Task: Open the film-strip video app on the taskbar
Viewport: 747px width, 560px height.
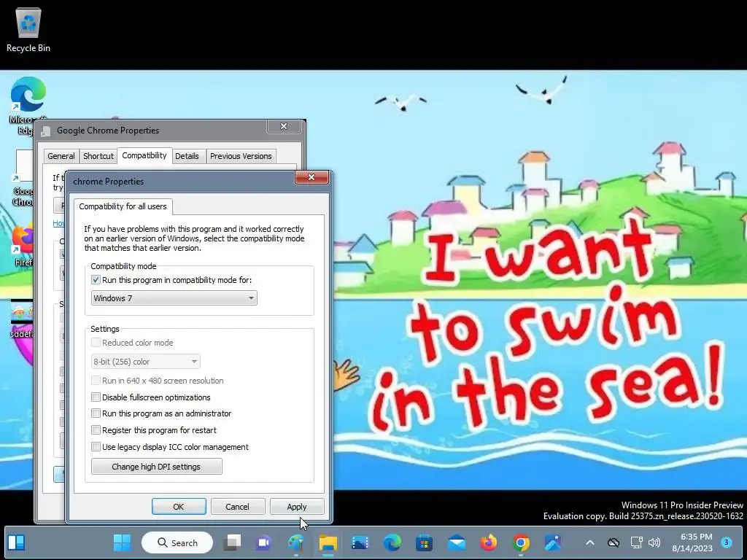Action: coord(360,542)
